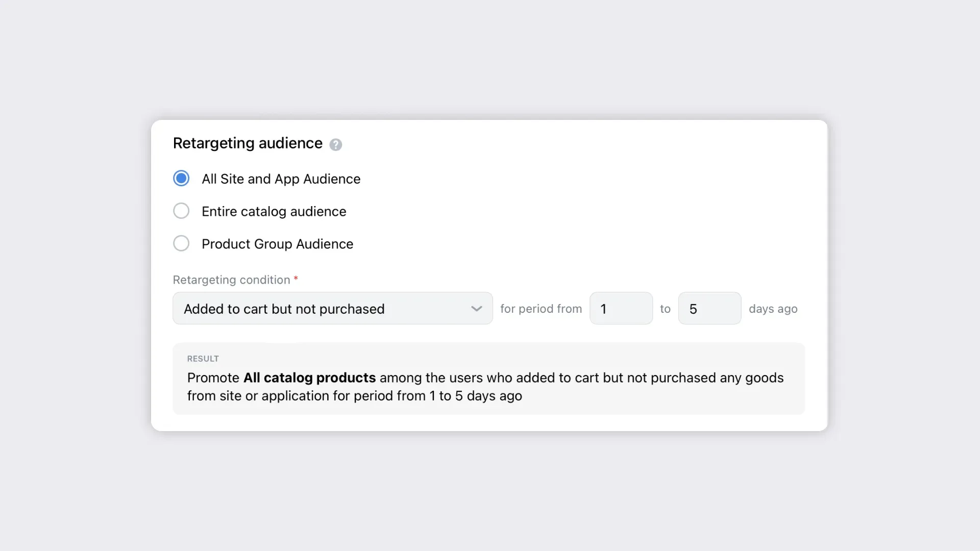Click the help question mark icon
This screenshot has height=551, width=980.
[x=335, y=144]
